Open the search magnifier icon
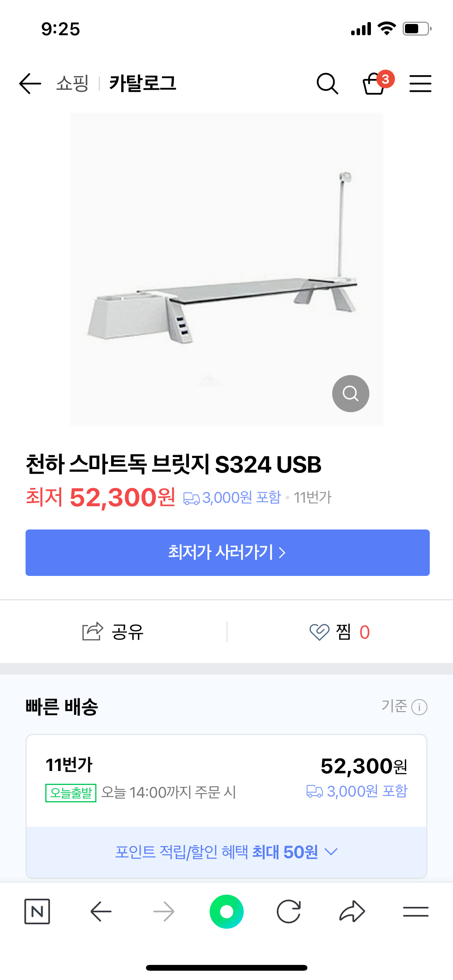 click(x=327, y=83)
